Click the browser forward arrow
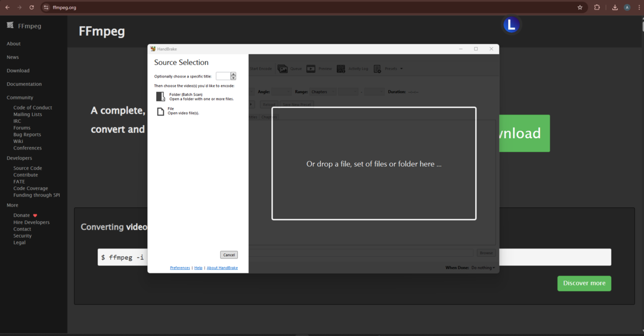 tap(19, 7)
